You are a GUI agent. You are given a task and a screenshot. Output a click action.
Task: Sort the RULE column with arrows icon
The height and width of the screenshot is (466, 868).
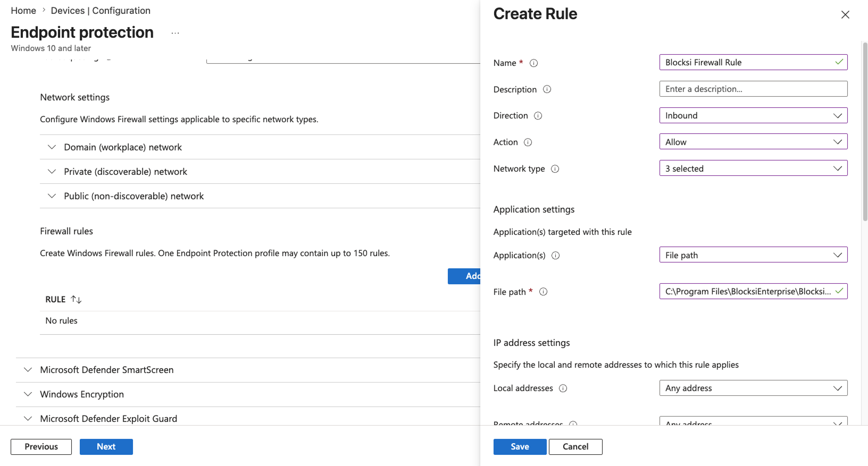[x=76, y=300]
